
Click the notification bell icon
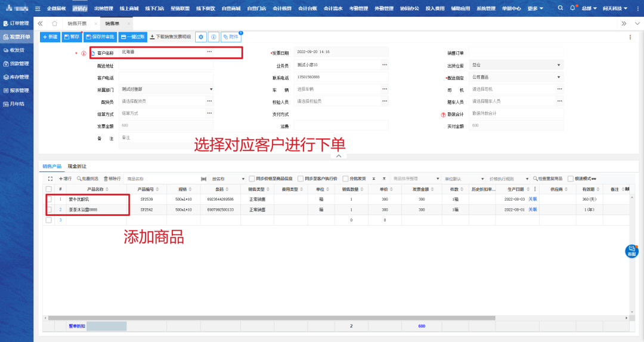[x=572, y=8]
